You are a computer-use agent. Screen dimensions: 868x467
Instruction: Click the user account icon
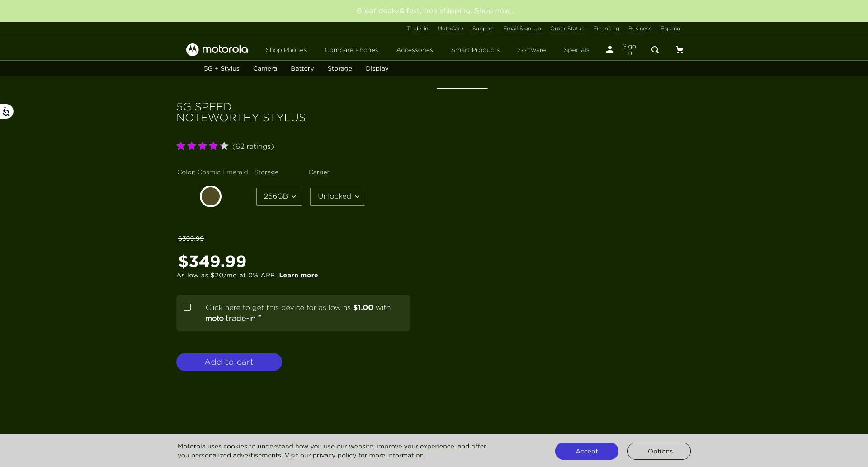pyautogui.click(x=609, y=49)
